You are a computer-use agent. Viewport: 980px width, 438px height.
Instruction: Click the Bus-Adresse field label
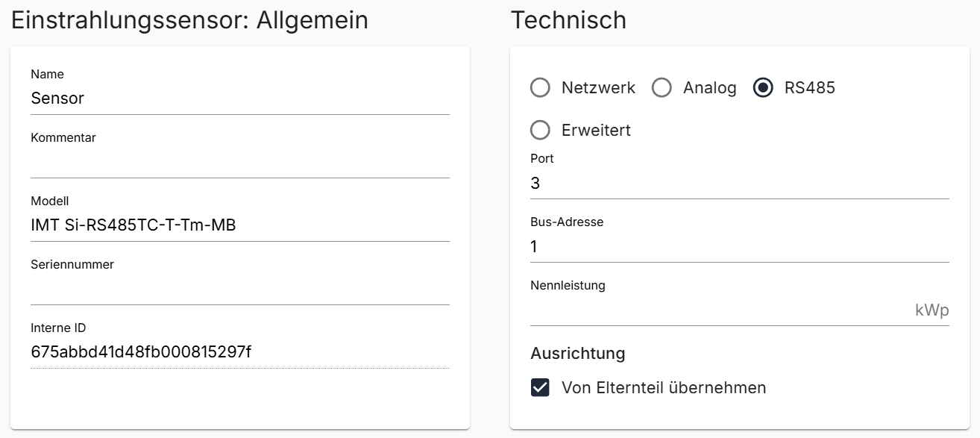567,222
